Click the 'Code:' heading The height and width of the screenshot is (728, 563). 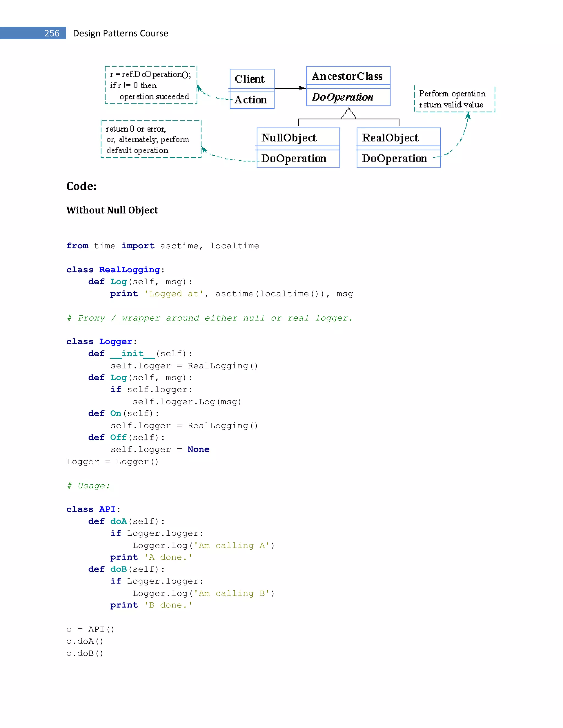click(x=81, y=186)
